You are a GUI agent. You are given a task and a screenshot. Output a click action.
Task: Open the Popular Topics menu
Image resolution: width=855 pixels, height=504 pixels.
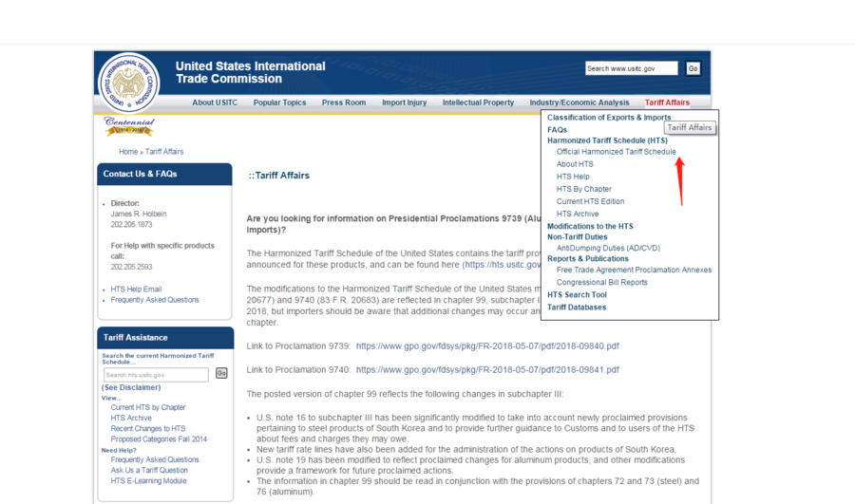coord(279,103)
